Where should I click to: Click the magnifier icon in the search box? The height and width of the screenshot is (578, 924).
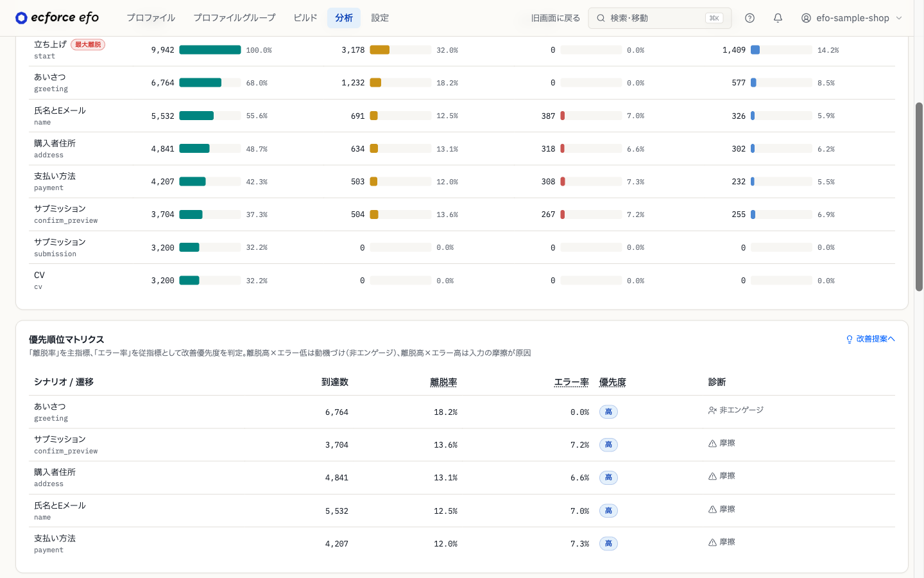[601, 18]
